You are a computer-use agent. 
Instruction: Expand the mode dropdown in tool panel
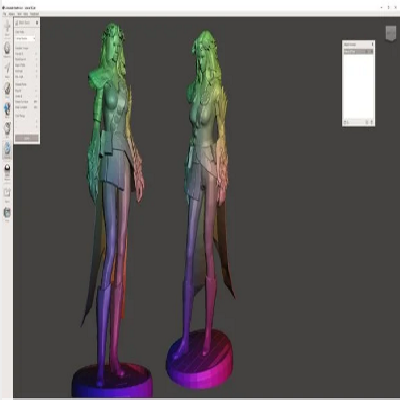click(26, 39)
